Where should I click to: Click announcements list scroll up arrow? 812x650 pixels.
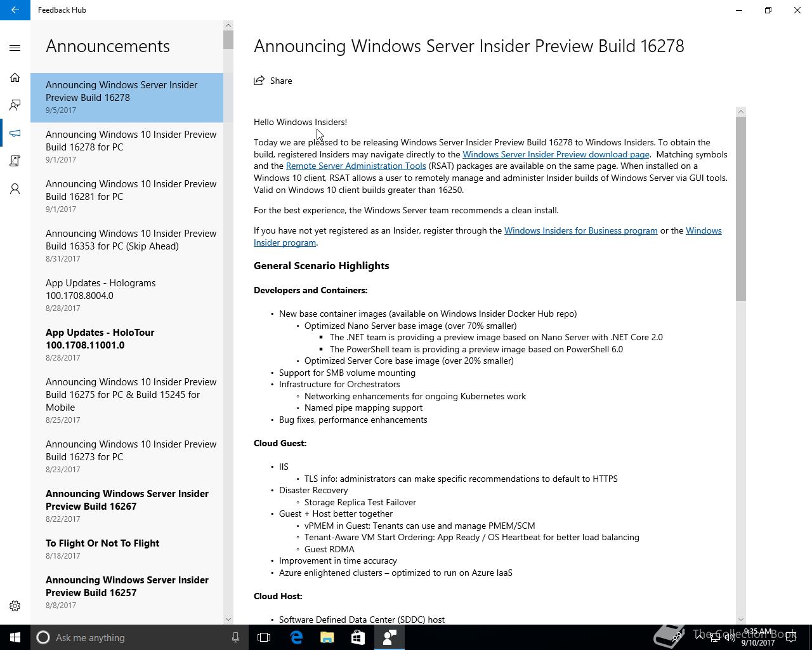(228, 25)
